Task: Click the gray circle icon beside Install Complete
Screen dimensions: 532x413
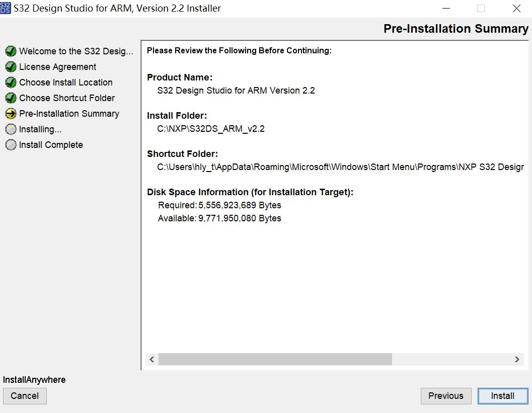Action: (11, 145)
